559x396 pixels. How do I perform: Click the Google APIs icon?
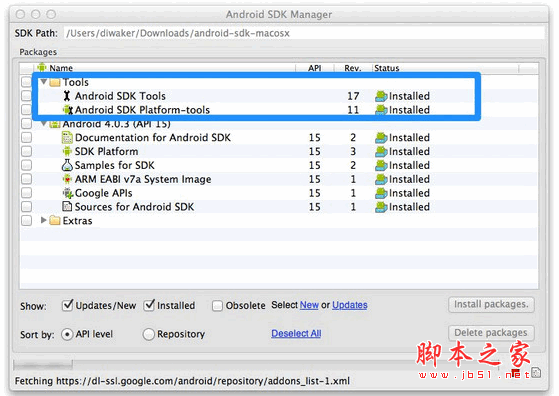click(x=68, y=193)
